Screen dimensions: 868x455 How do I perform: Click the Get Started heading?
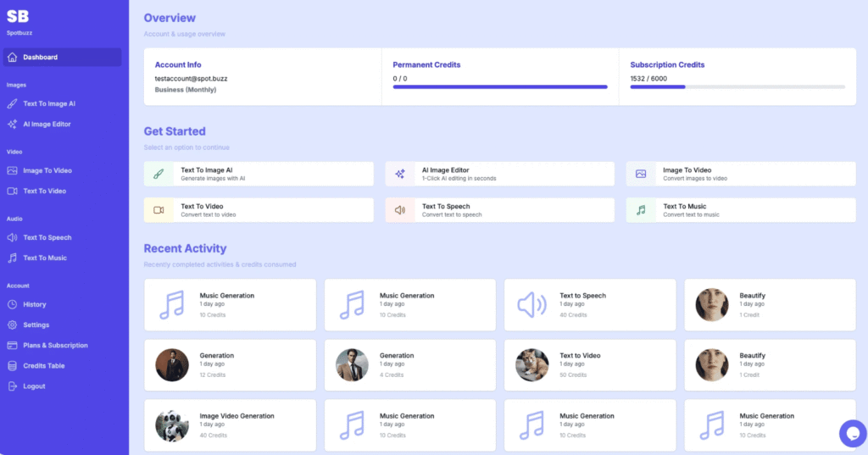tap(175, 131)
